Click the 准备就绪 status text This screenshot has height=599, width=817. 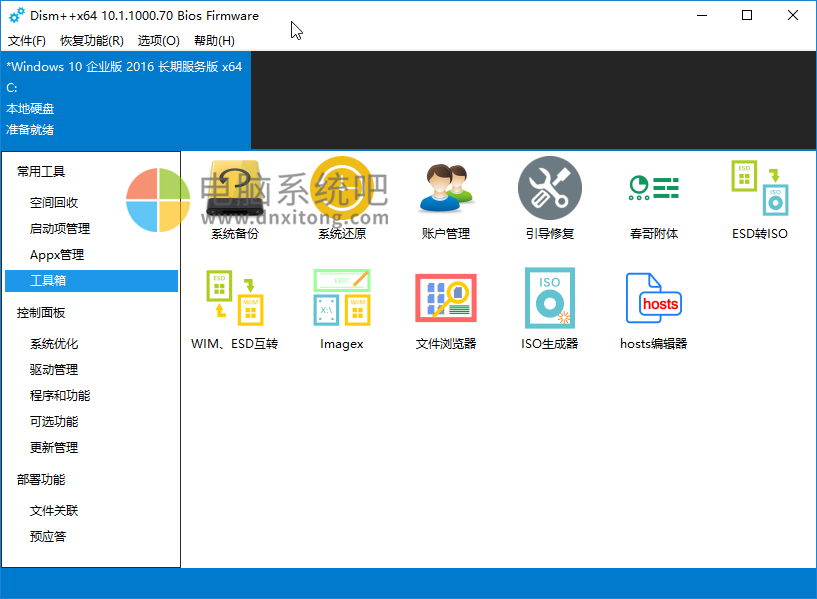(x=30, y=130)
